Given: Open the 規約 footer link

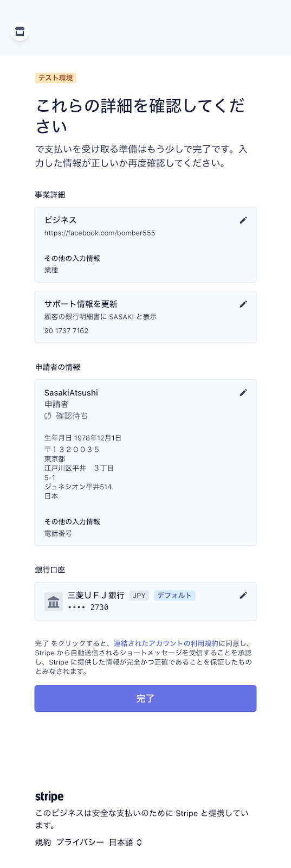Looking at the screenshot, I should pyautogui.click(x=43, y=843).
